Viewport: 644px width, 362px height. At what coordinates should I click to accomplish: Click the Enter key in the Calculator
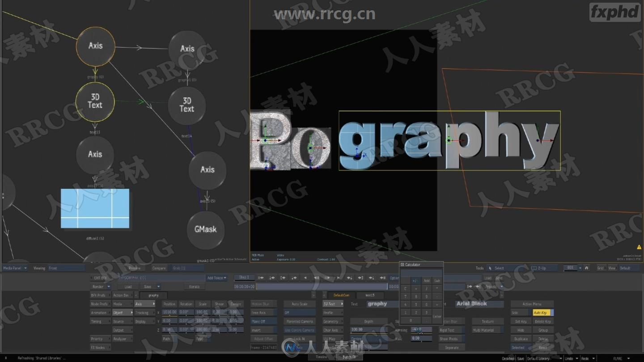pyautogui.click(x=437, y=316)
